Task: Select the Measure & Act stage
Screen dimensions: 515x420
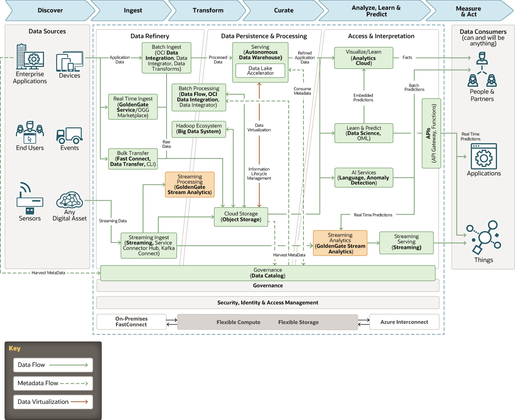Action: [470, 10]
